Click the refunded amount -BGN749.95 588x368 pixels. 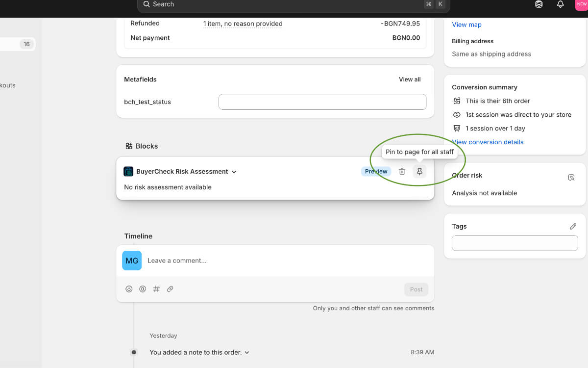tap(400, 24)
